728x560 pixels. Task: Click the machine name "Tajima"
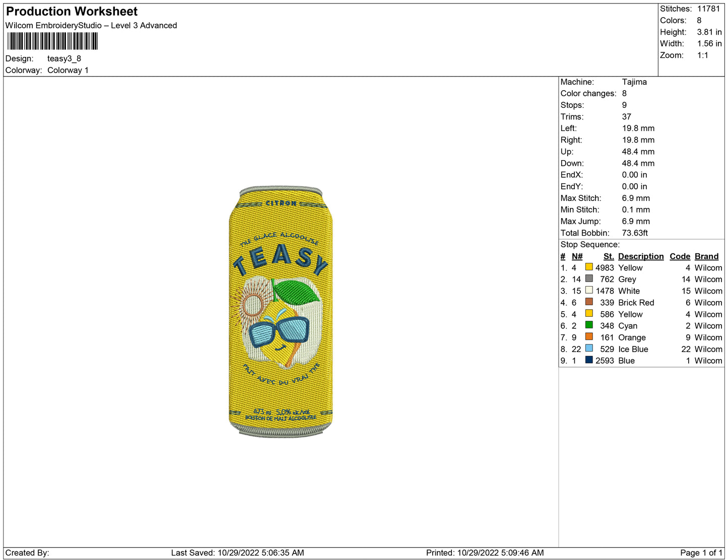(x=634, y=82)
